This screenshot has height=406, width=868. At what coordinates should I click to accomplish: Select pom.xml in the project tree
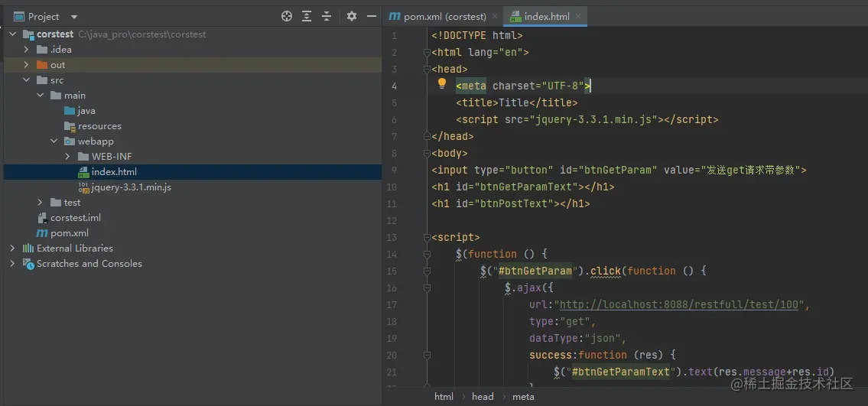coord(69,233)
